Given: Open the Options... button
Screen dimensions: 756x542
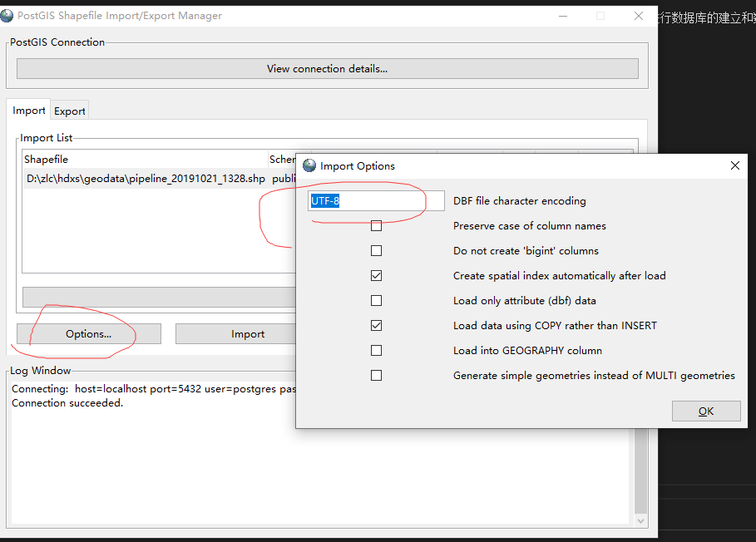Looking at the screenshot, I should (x=88, y=334).
